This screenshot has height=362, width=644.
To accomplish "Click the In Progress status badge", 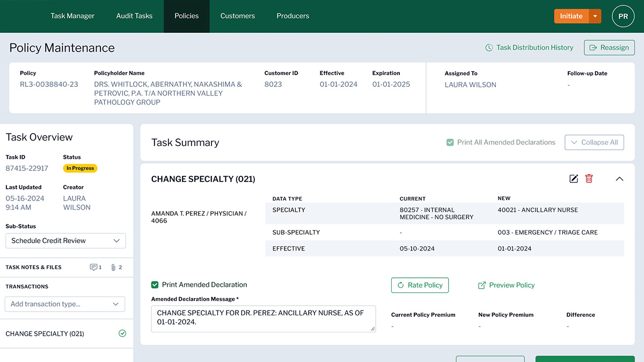I will pos(80,168).
